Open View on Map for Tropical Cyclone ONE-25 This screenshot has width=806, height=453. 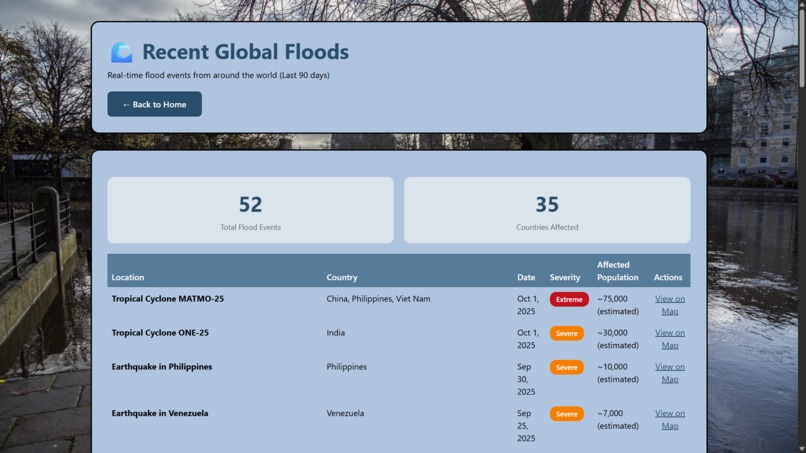click(x=670, y=339)
